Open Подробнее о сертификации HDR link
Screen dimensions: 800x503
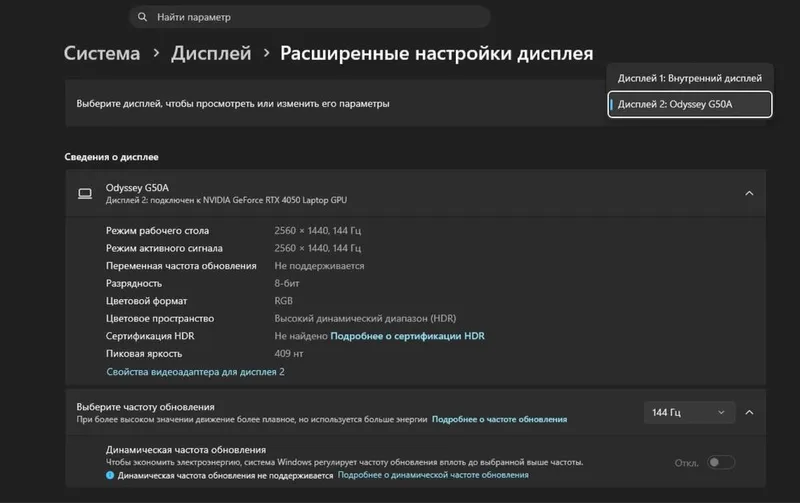pyautogui.click(x=408, y=336)
